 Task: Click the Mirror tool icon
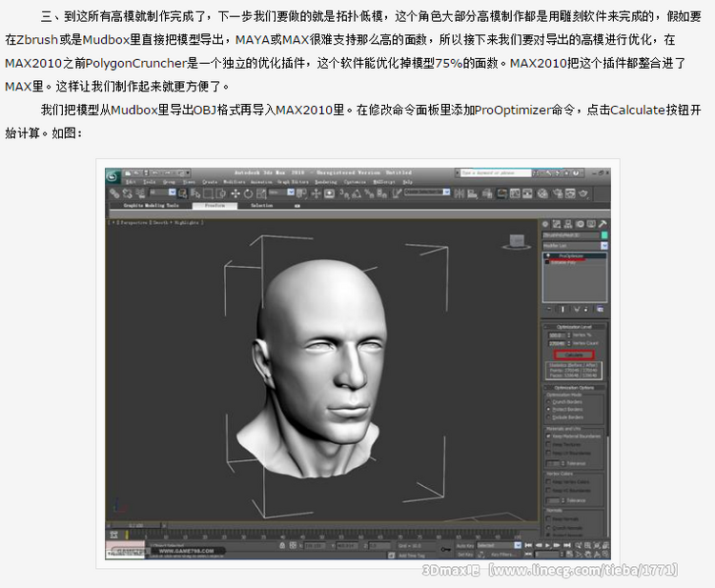pyautogui.click(x=459, y=193)
